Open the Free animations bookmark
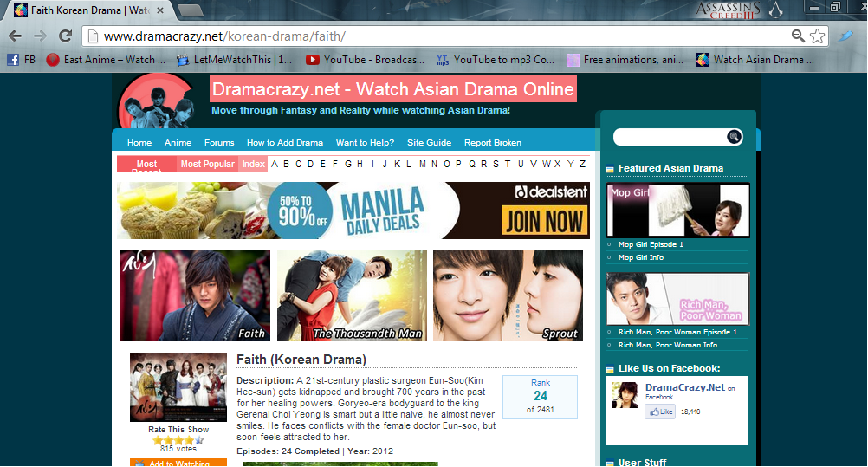The width and height of the screenshot is (868, 467). [x=625, y=60]
